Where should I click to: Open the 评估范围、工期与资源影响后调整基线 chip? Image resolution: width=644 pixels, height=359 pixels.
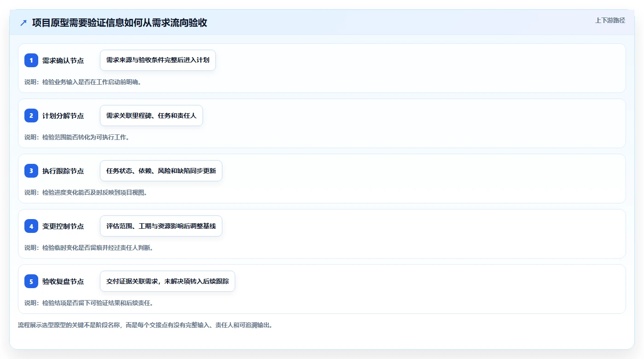pos(161,226)
